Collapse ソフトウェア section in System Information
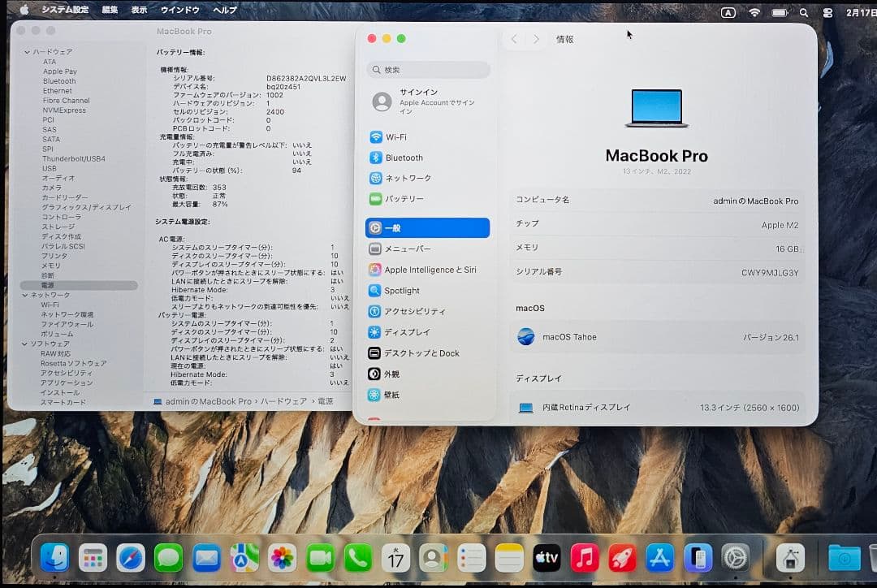The image size is (877, 588). click(24, 344)
